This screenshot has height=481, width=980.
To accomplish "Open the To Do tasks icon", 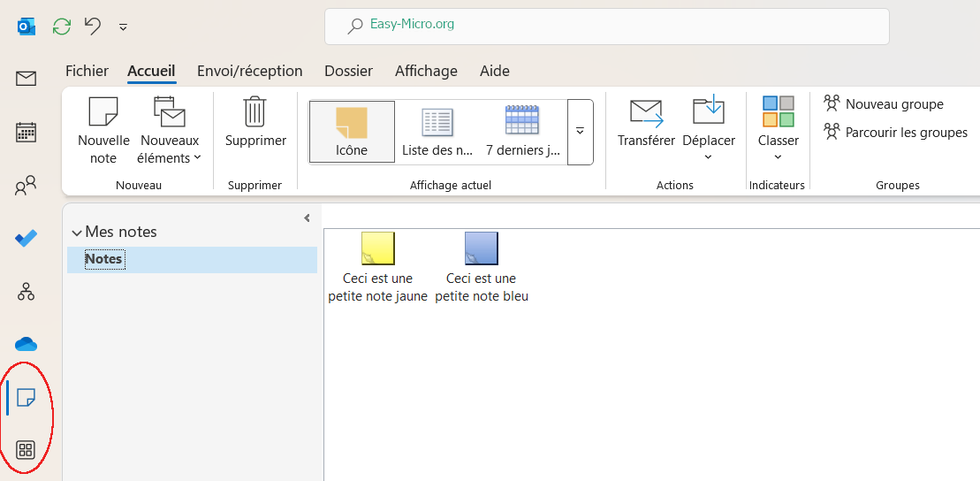I will pyautogui.click(x=26, y=239).
